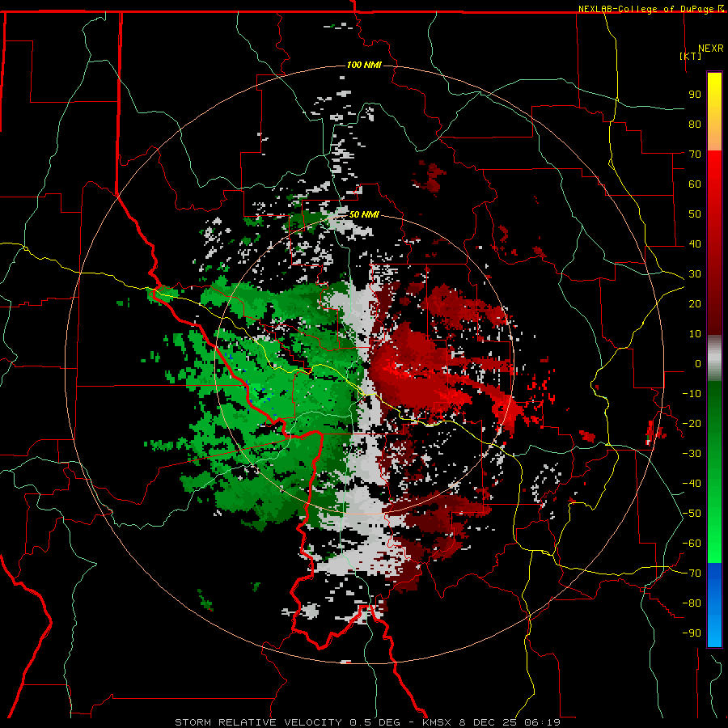Select the gray zero-velocity segment of the scale

coord(714,358)
